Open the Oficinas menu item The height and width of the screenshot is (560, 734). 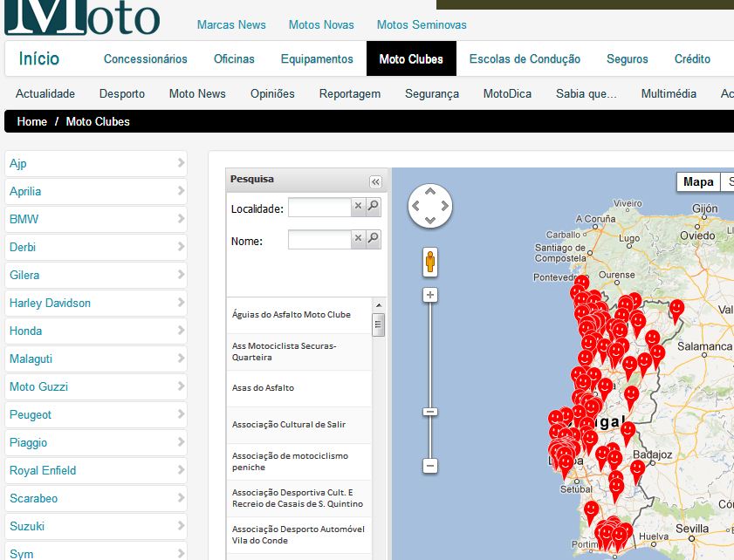click(234, 59)
